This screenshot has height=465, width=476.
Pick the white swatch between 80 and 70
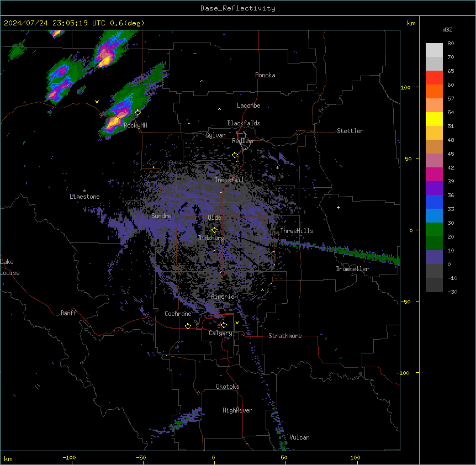pos(434,50)
